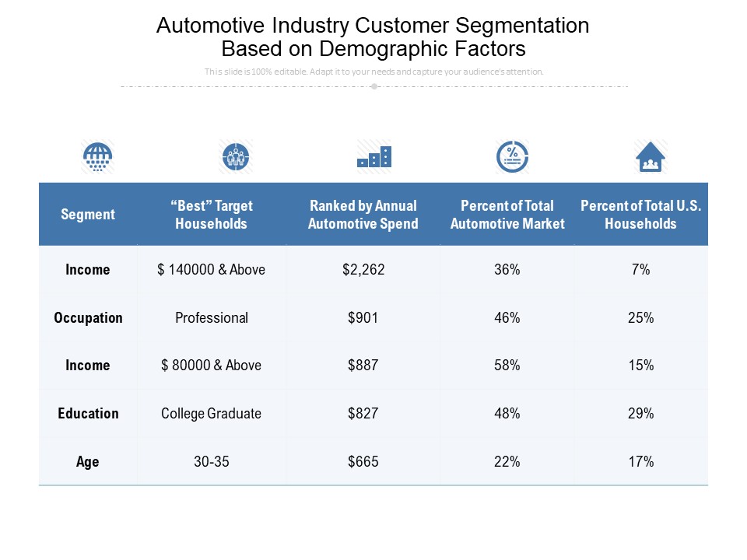
Task: Click the house icon above U.S. Households
Action: [x=651, y=156]
